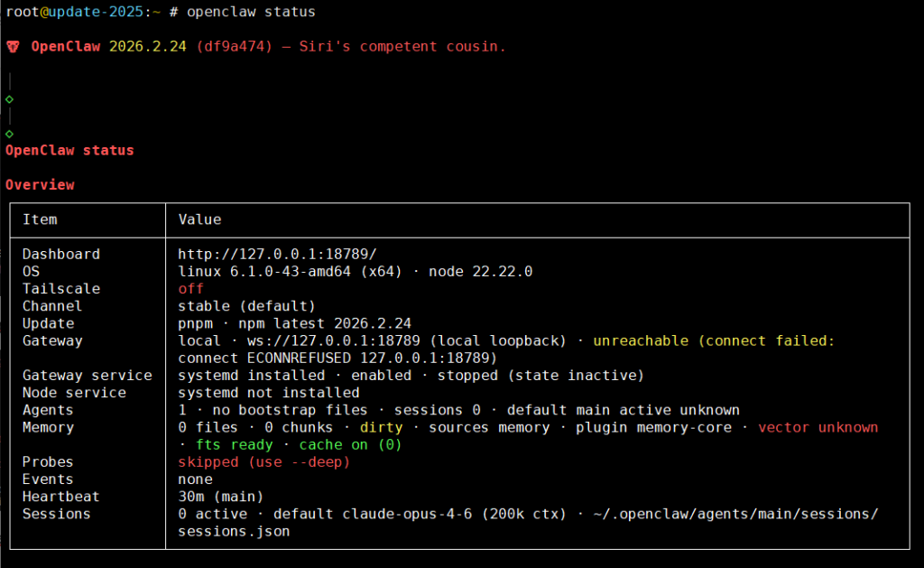Viewport: 924px width, 568px height.
Task: Click the commit hash (df9a474)
Action: [x=234, y=46]
